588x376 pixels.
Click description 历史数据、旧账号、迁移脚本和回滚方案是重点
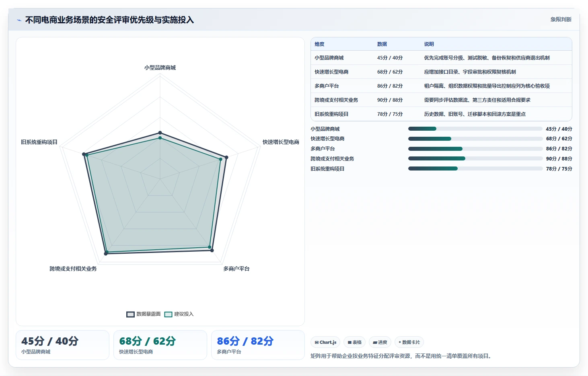click(x=475, y=114)
